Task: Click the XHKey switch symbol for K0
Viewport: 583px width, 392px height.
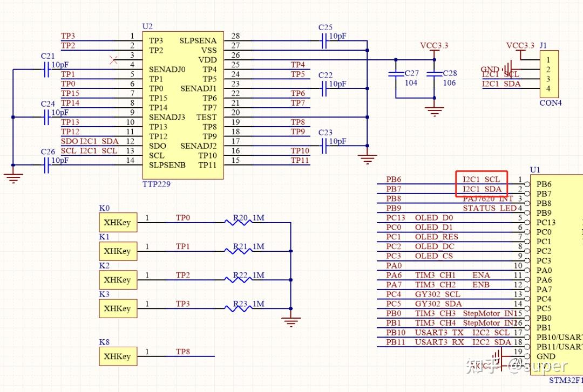Action: tap(117, 222)
